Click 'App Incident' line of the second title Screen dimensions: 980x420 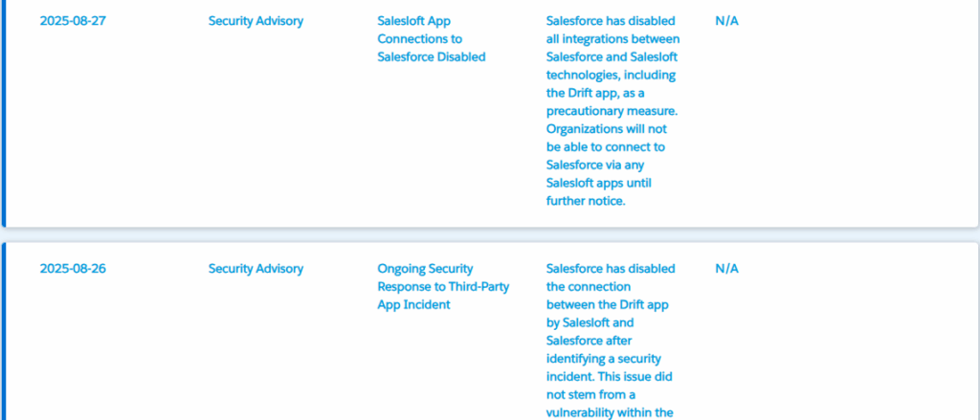tap(413, 304)
